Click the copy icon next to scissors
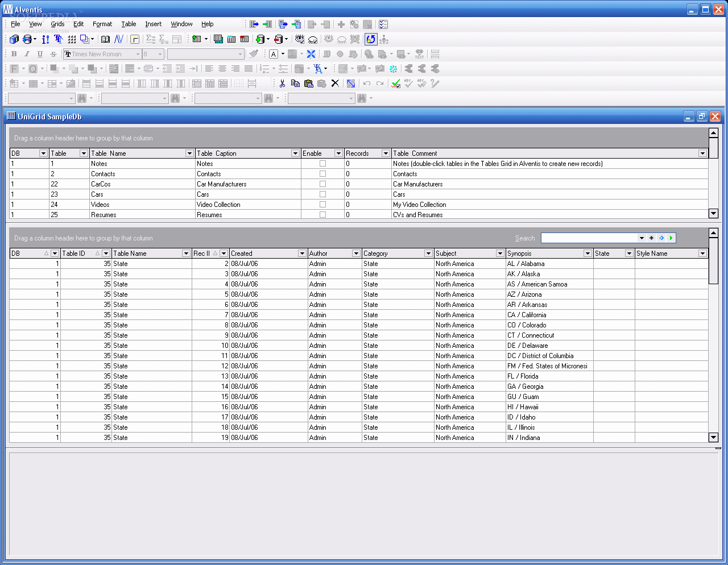The height and width of the screenshot is (565, 728). click(x=295, y=84)
